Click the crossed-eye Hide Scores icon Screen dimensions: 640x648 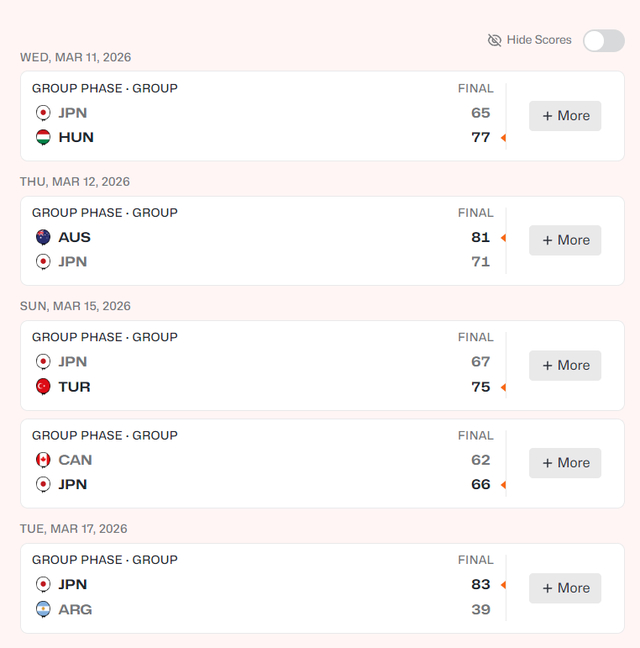pos(494,40)
